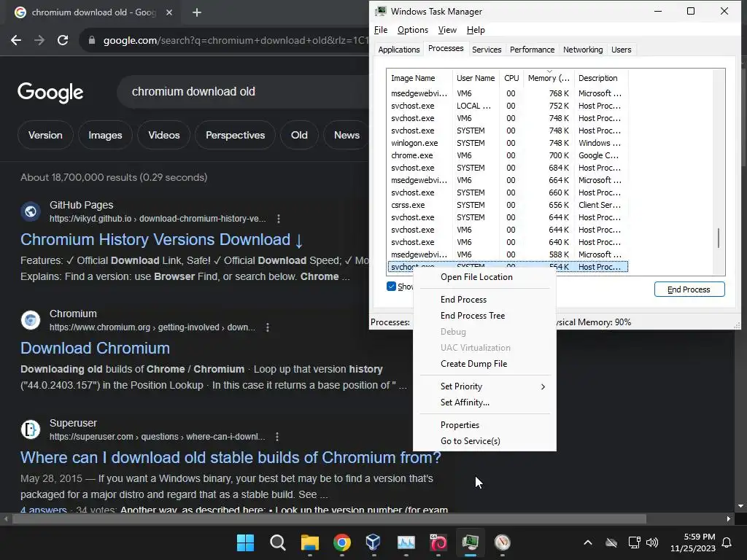Click End Process button
The width and height of the screenshot is (747, 560).
[689, 289]
